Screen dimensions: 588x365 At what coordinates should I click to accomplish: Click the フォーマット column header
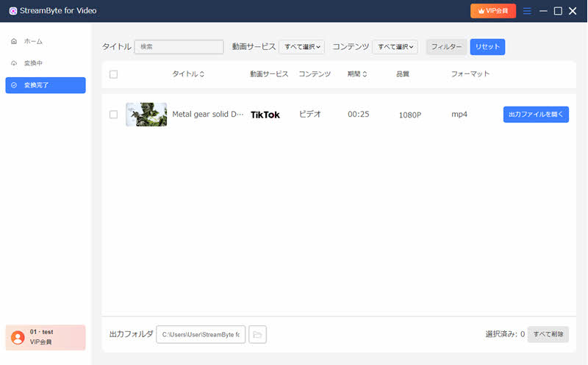coord(470,74)
